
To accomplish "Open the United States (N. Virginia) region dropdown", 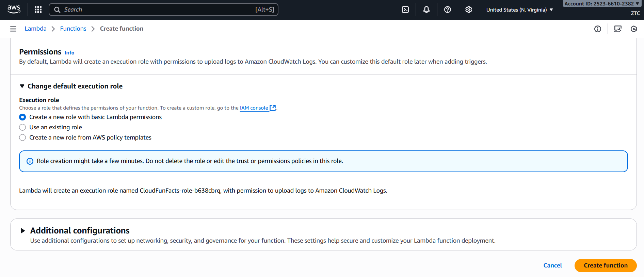I will coord(519,10).
